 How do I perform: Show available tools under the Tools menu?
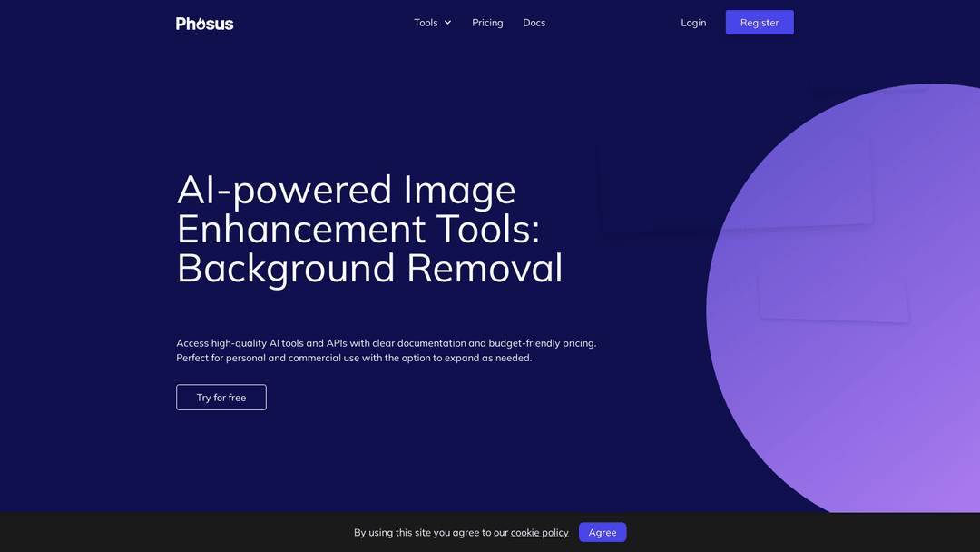coord(425,23)
